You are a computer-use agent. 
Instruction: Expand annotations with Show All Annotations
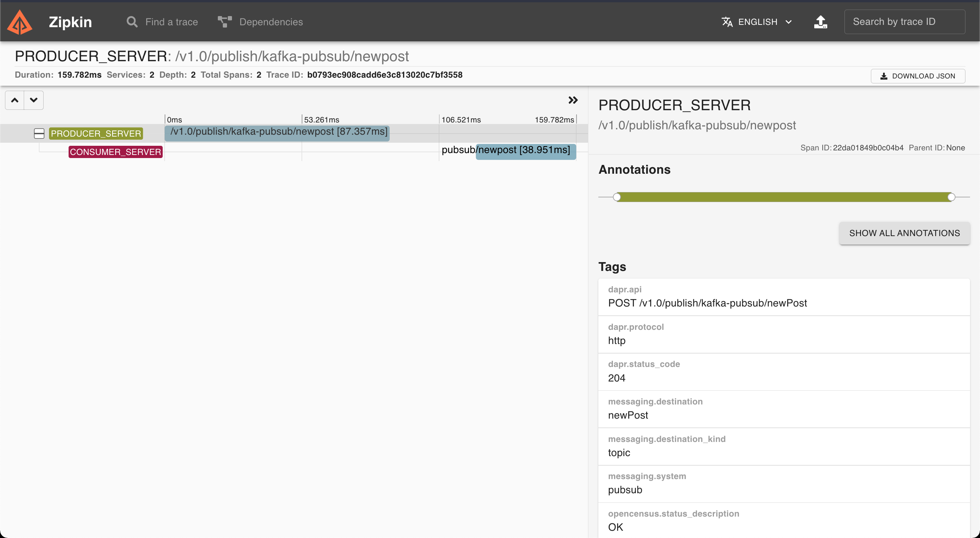click(905, 233)
